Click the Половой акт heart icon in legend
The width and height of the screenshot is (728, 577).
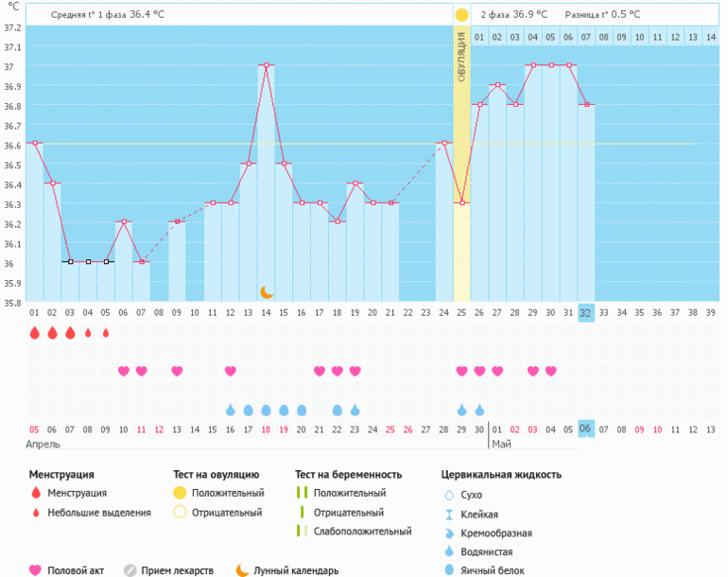click(x=36, y=570)
